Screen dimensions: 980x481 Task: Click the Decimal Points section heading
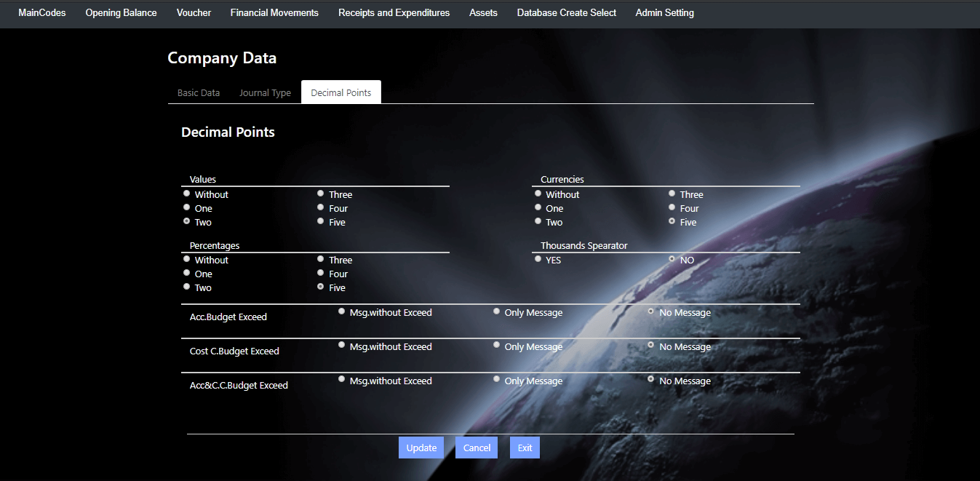click(x=228, y=132)
